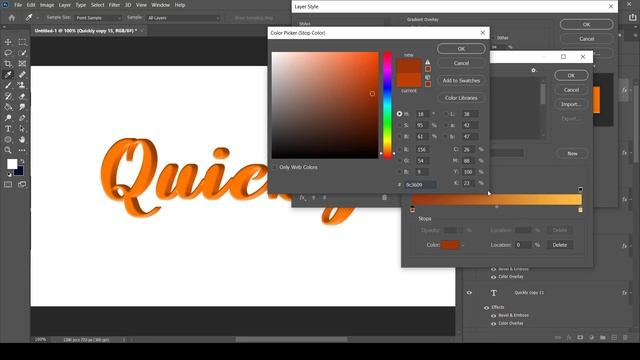Open the gear menu in Gradient Editor presets
The image size is (640, 360).
(x=533, y=70)
